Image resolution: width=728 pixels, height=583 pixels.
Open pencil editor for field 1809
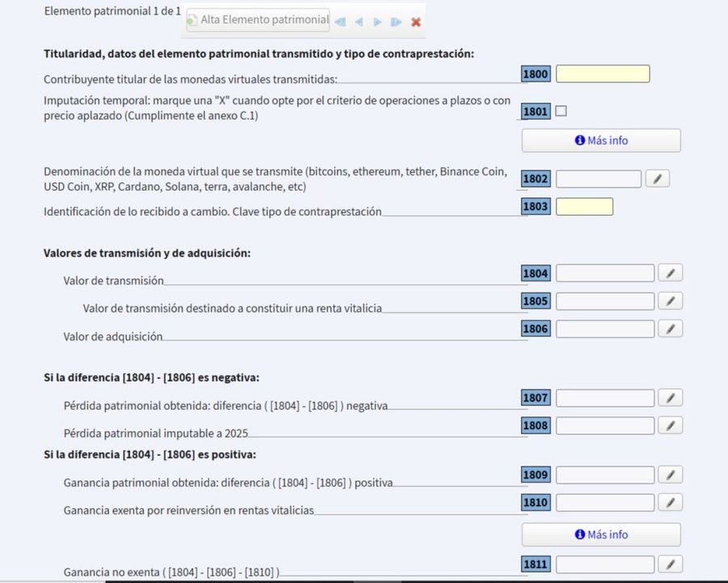click(x=670, y=475)
